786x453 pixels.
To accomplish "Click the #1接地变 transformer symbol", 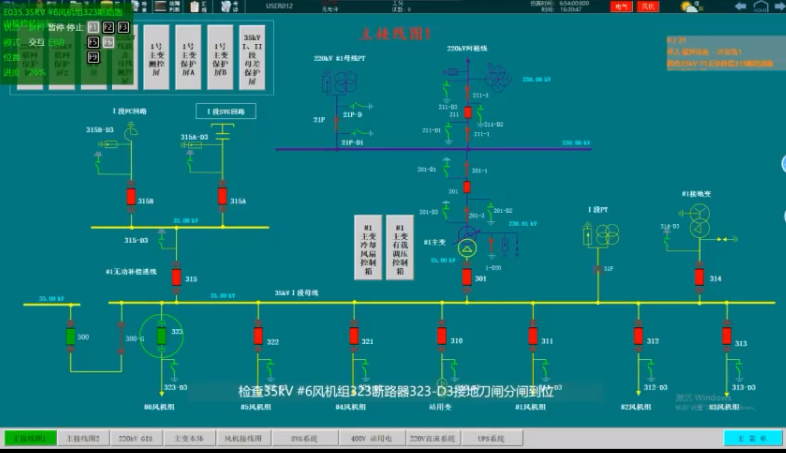I will 699,220.
